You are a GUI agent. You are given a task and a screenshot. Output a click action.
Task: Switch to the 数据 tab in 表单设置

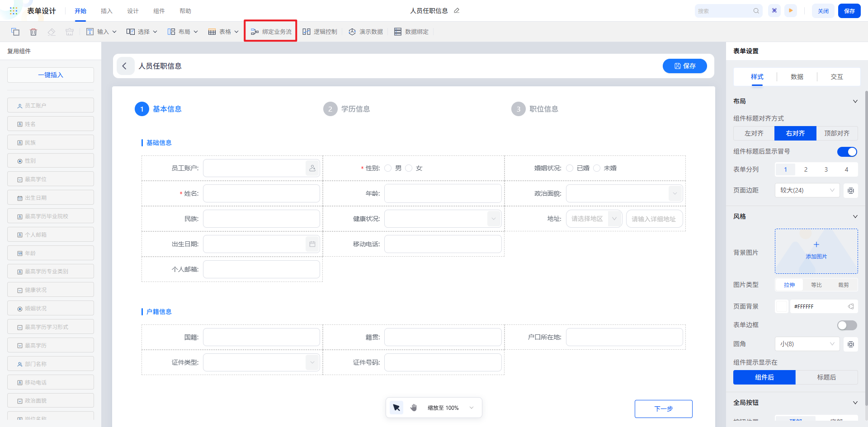(797, 77)
